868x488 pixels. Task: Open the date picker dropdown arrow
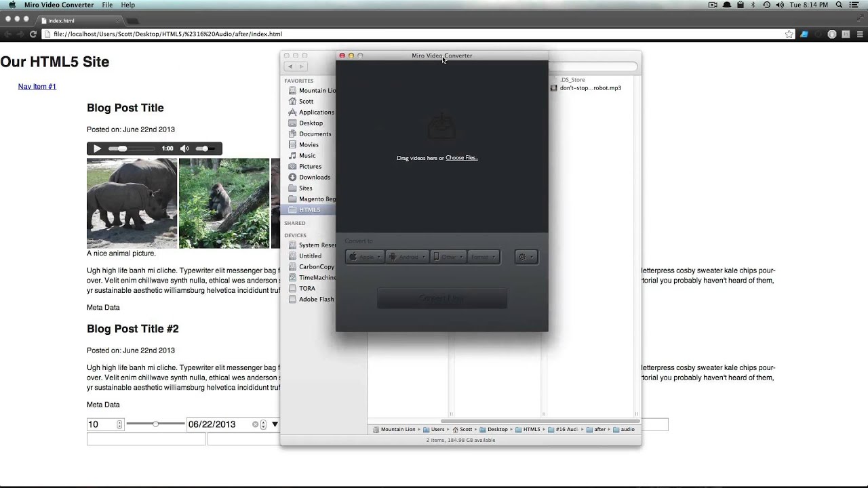pyautogui.click(x=275, y=424)
